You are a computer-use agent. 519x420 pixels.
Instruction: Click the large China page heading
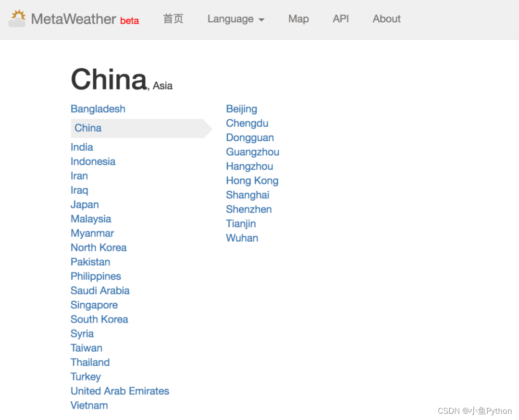tap(109, 79)
